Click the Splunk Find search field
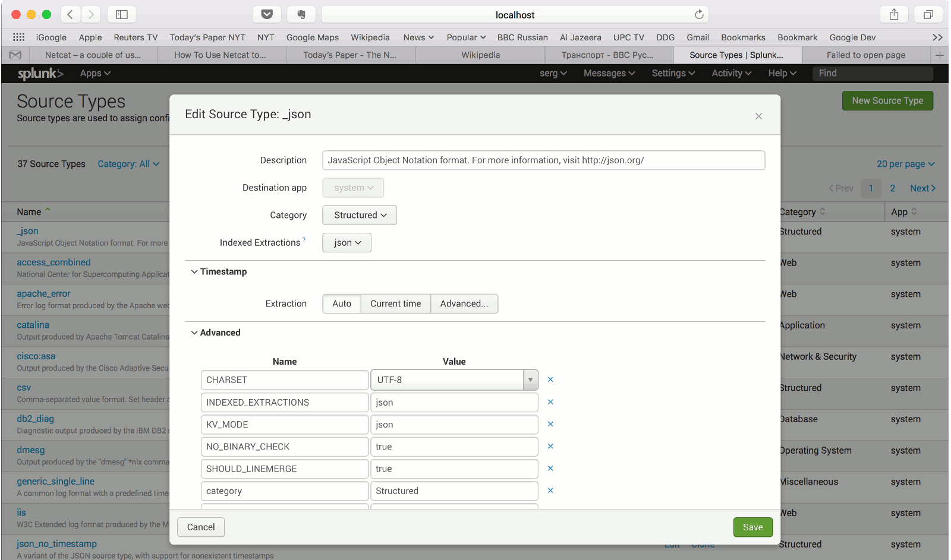Screen dimensions: 951x560 click(x=872, y=73)
